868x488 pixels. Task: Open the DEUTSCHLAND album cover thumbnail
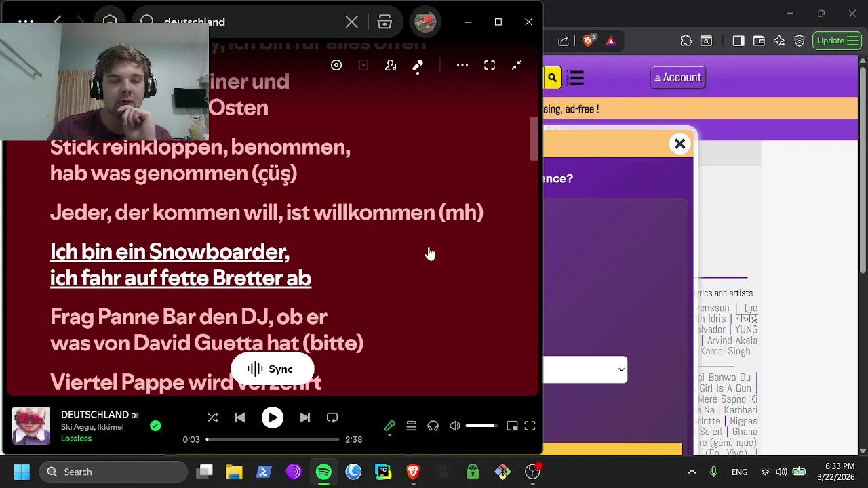click(x=31, y=426)
